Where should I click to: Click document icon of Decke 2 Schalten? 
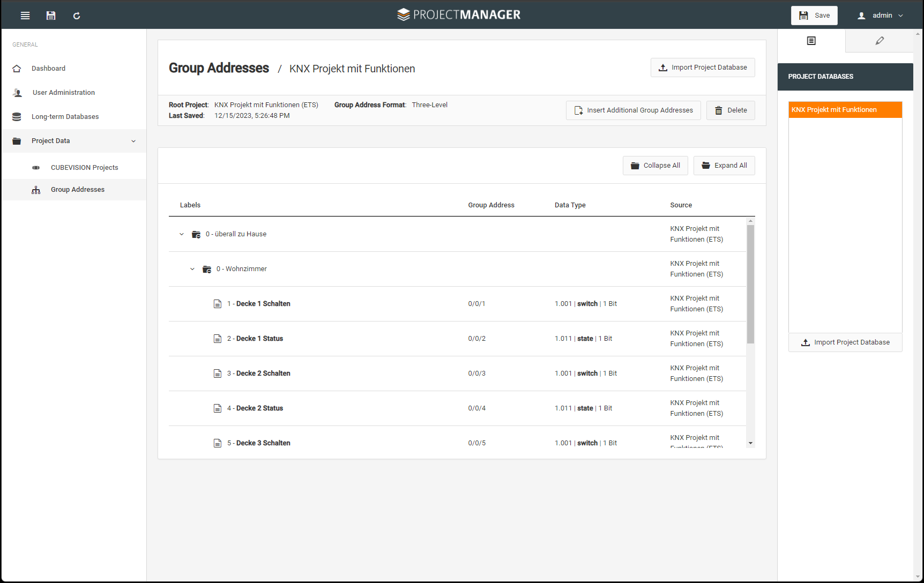(x=218, y=373)
